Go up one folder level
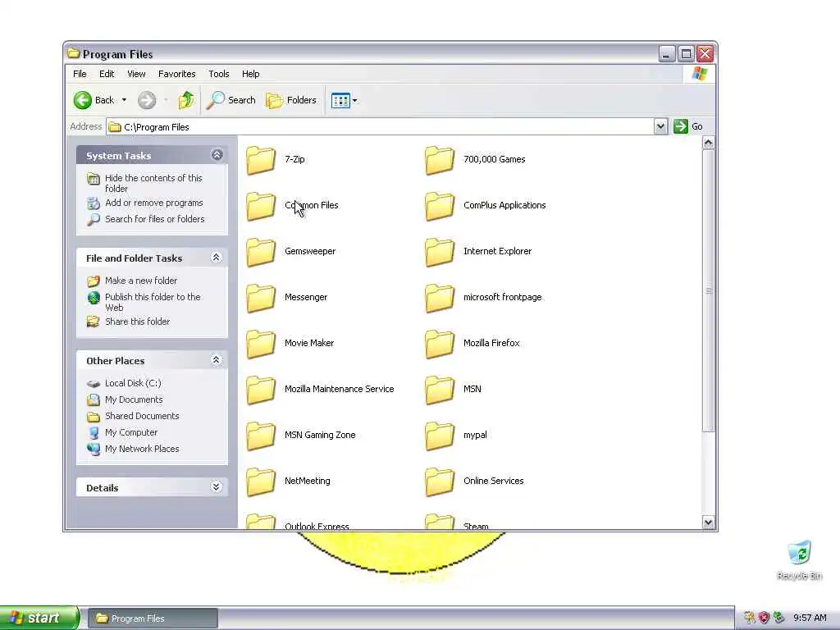The height and width of the screenshot is (630, 840). coord(186,100)
